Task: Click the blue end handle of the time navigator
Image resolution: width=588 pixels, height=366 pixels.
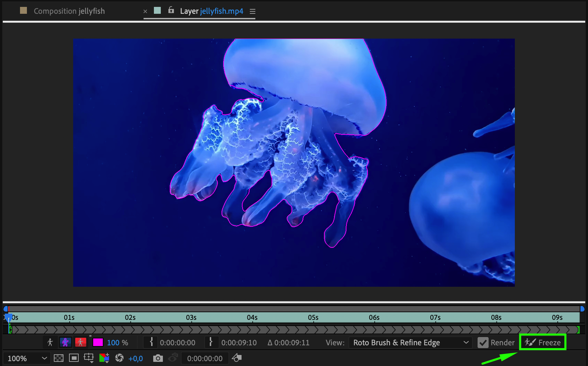Action: click(582, 309)
